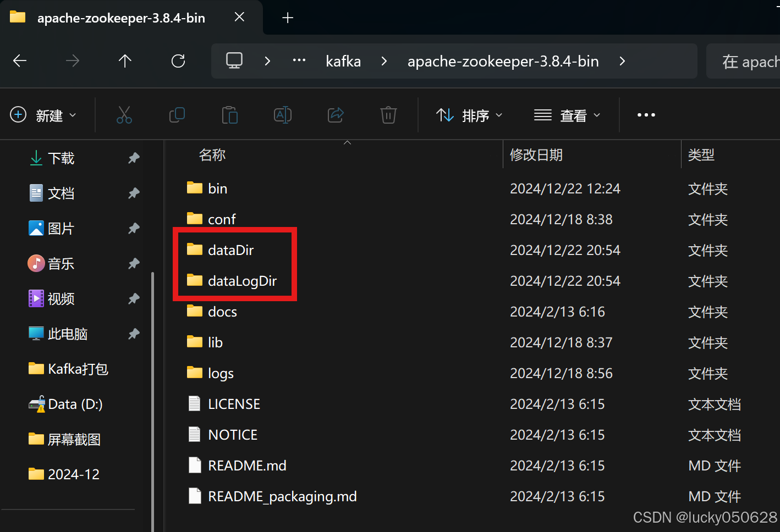Click the Copy icon in toolbar
Image resolution: width=780 pixels, height=532 pixels.
177,115
